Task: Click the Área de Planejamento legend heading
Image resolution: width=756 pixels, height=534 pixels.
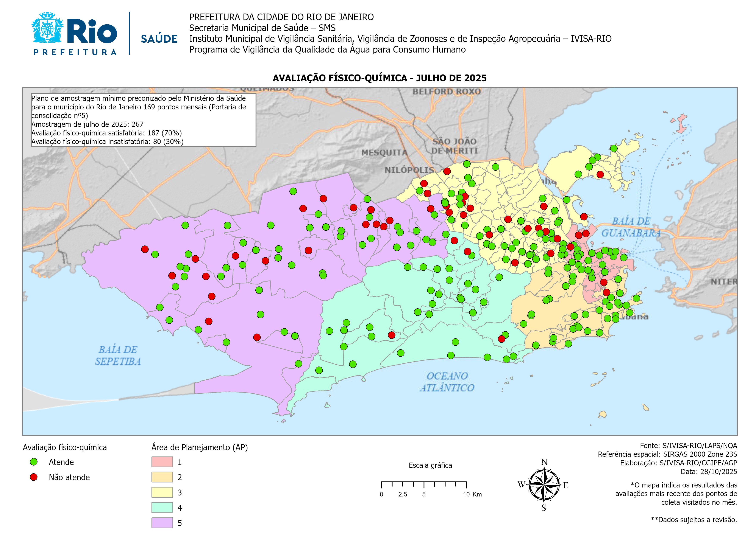Action: (200, 447)
